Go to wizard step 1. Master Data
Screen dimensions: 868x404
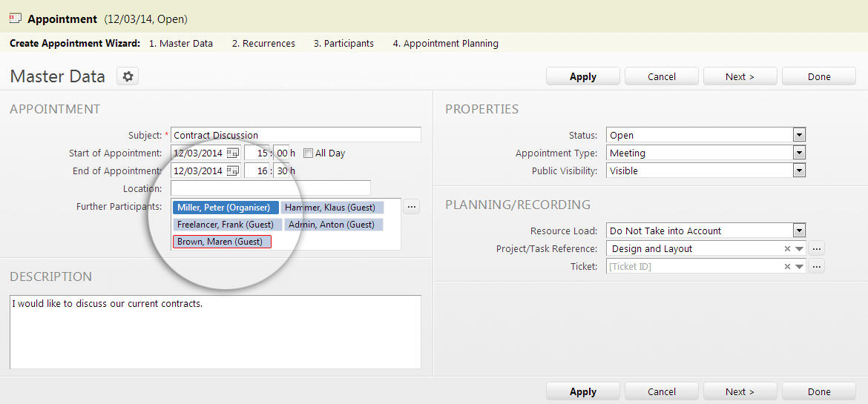(181, 43)
